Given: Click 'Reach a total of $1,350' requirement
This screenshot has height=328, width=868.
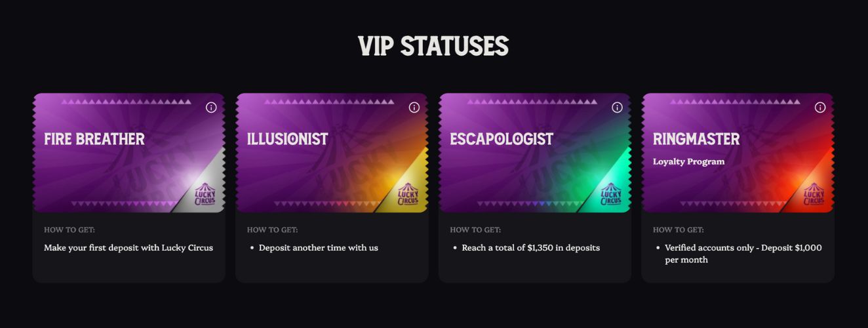Looking at the screenshot, I should click(x=530, y=248).
